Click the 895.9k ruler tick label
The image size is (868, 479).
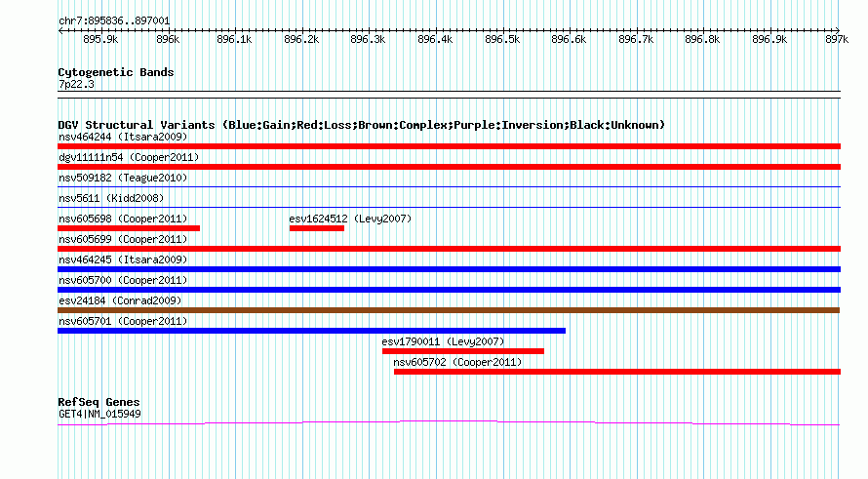coord(100,39)
